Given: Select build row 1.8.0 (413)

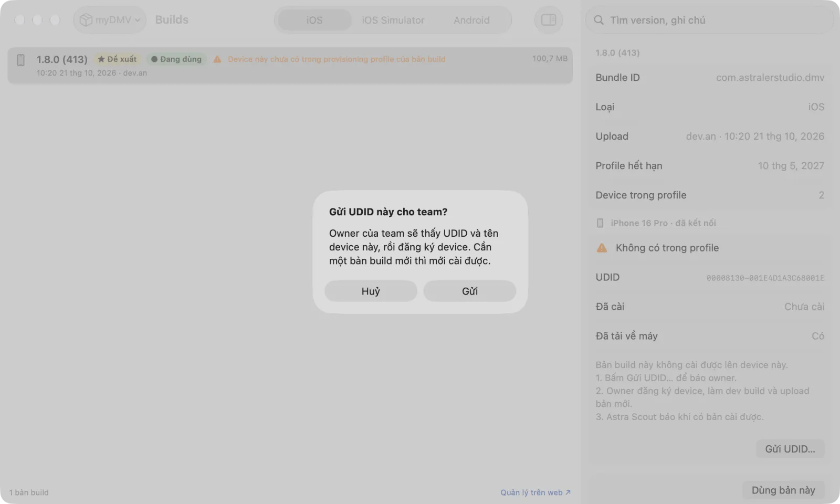Looking at the screenshot, I should click(x=290, y=65).
